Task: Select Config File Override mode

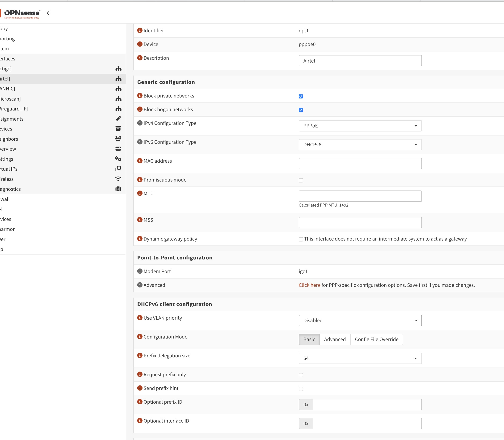Action: (377, 339)
